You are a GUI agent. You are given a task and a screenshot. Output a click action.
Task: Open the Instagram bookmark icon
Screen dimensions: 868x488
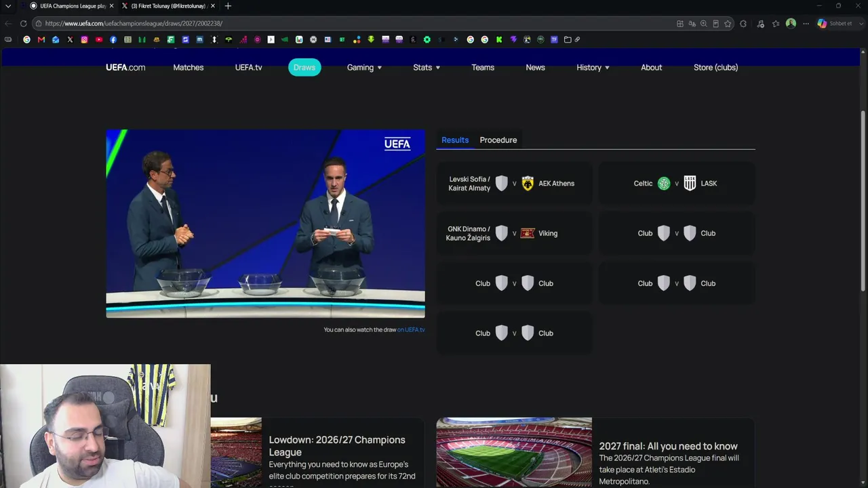pyautogui.click(x=84, y=40)
